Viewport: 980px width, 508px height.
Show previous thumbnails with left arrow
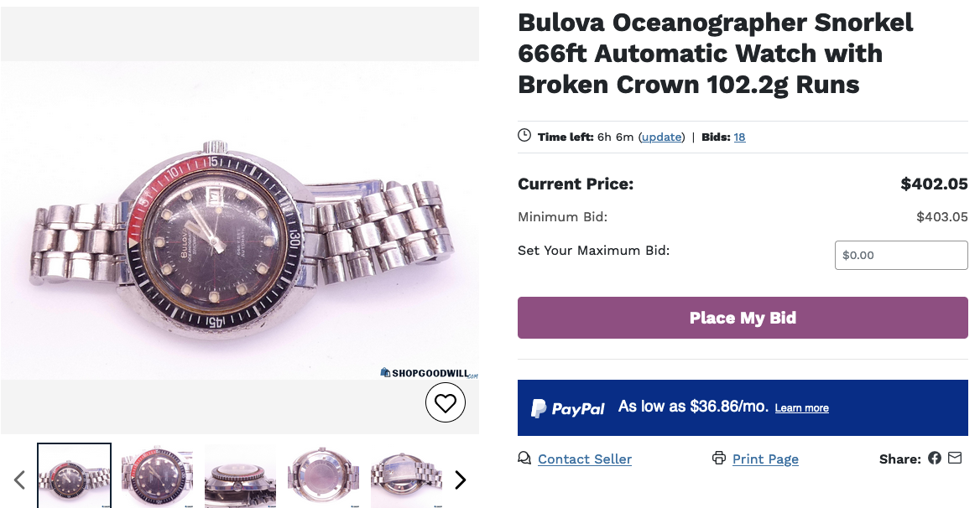[x=19, y=479]
